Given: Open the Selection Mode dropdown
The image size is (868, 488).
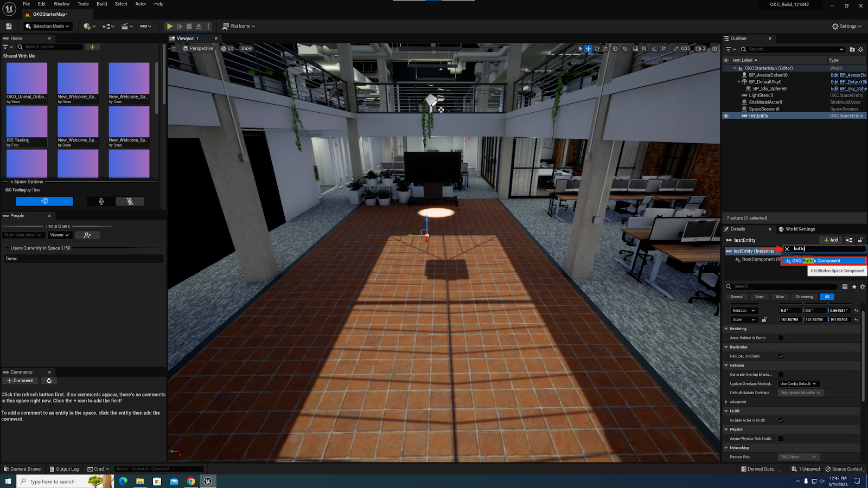Looking at the screenshot, I should tap(48, 26).
